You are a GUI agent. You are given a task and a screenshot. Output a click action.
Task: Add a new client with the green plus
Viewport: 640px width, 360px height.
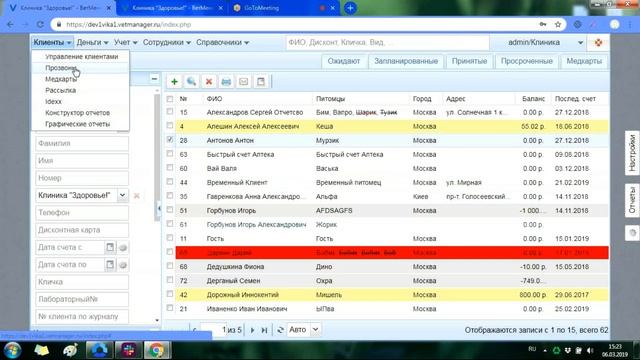[x=174, y=82]
